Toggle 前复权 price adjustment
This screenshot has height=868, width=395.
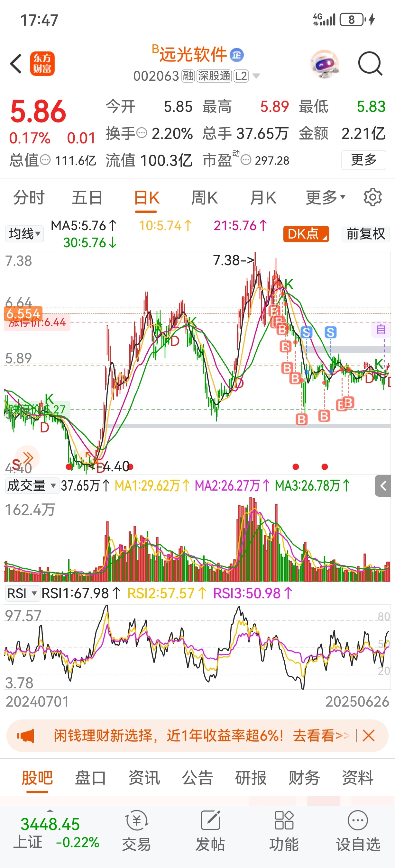[366, 234]
